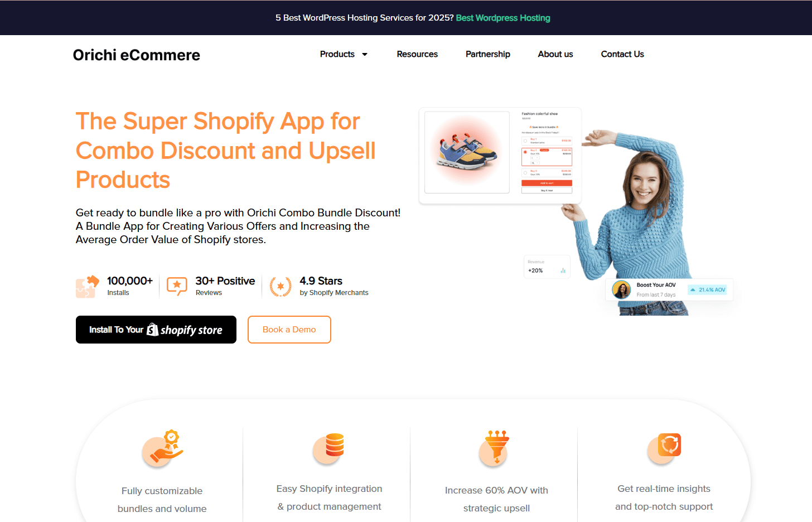Click Install To Your Shopify store button
Image resolution: width=812 pixels, height=522 pixels.
156,330
